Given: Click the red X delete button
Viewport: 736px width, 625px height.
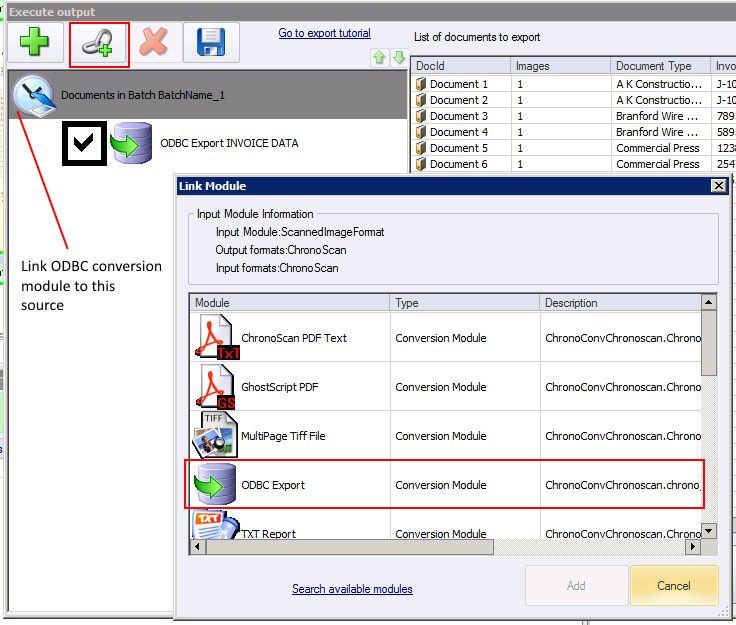Looking at the screenshot, I should pyautogui.click(x=154, y=43).
